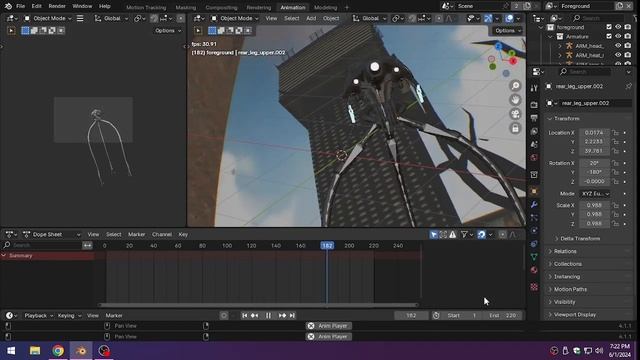Open the Object Data (green triangle) tab
The width and height of the screenshot is (640, 360).
pyautogui.click(x=534, y=257)
